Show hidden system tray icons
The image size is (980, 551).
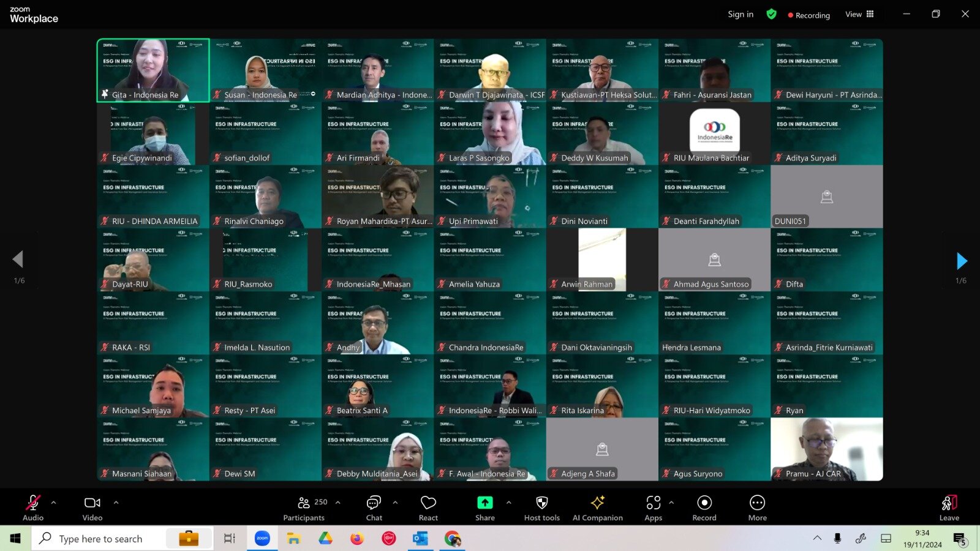(817, 538)
